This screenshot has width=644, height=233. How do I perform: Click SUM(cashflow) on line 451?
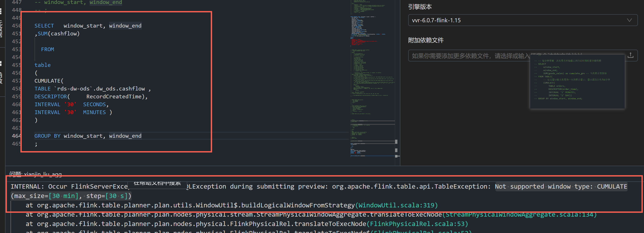[59, 33]
